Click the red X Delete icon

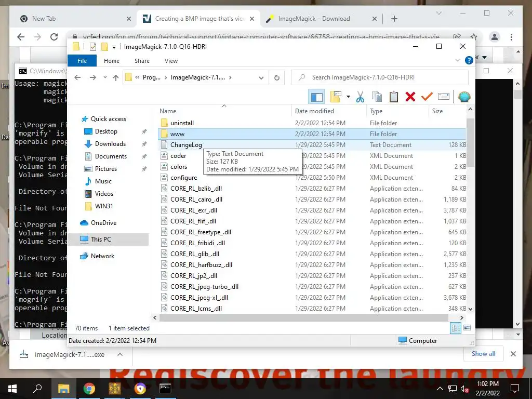(410, 97)
